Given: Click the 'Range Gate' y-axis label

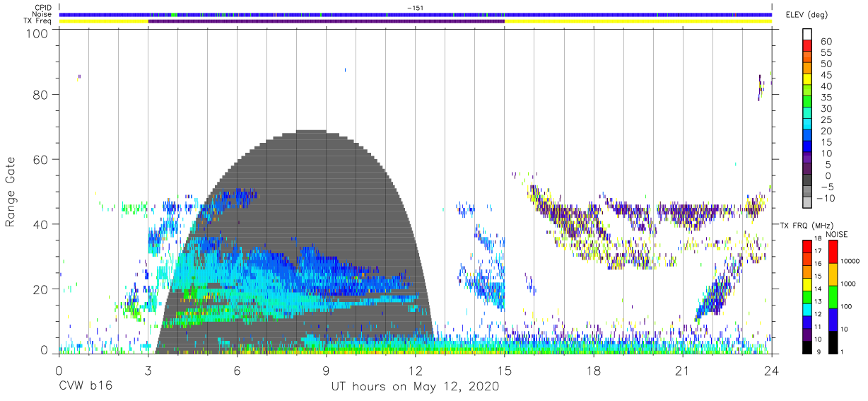Looking at the screenshot, I should (11, 192).
